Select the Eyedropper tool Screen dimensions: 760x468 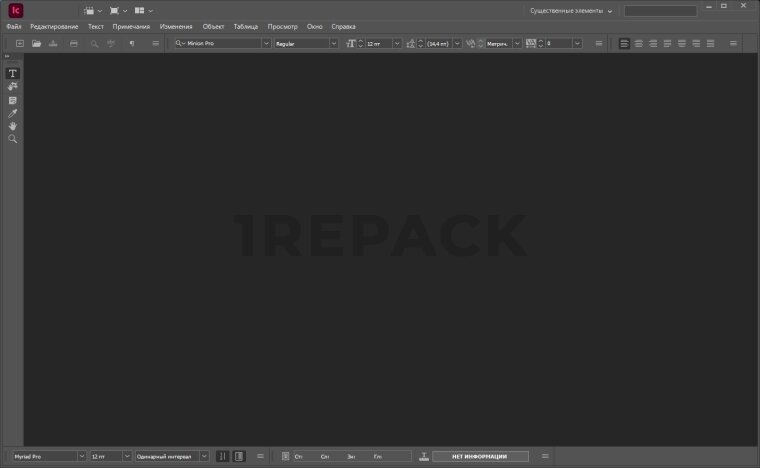tap(13, 113)
